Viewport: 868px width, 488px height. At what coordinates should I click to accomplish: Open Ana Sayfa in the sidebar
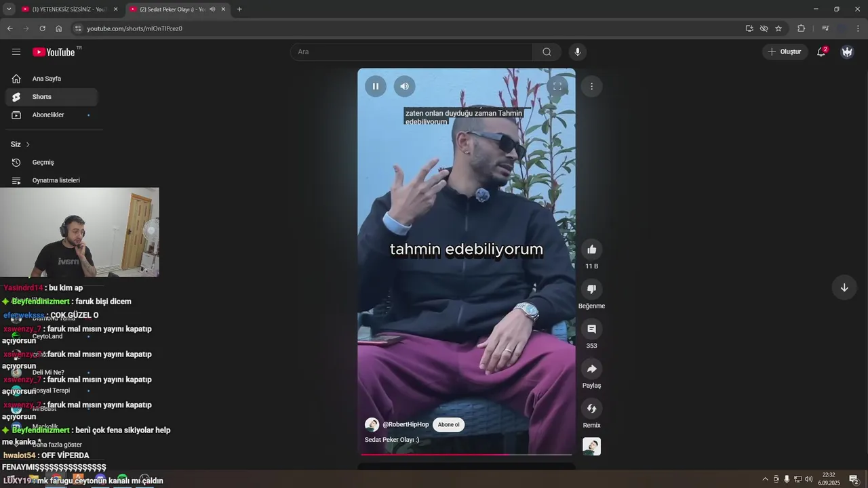pos(52,79)
